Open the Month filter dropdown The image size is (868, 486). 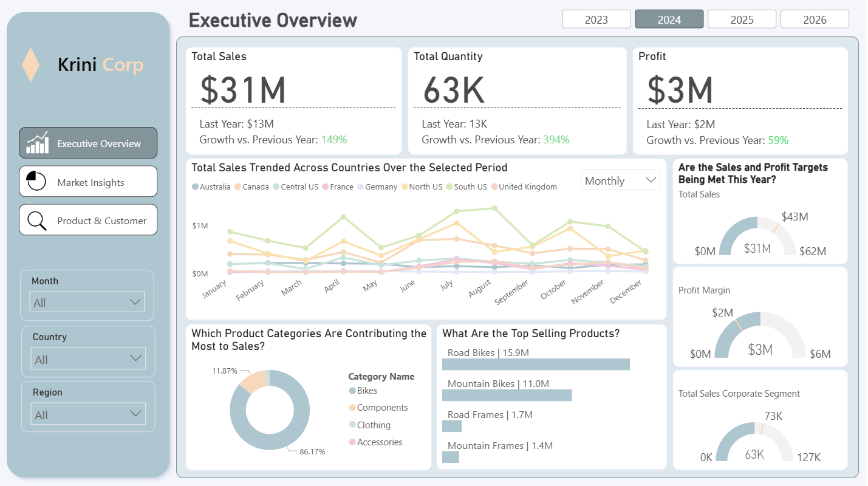(87, 302)
